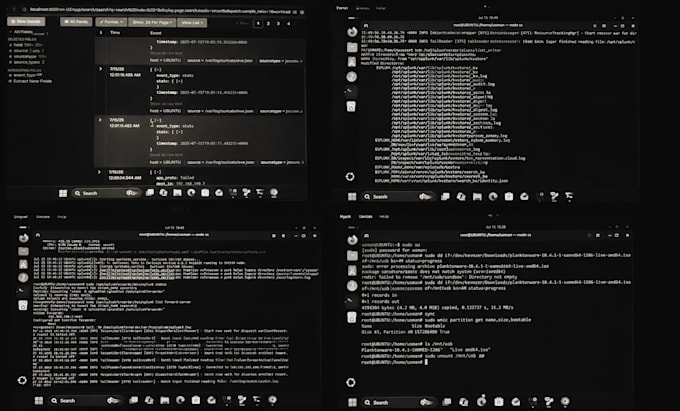Image resolution: width=680 pixels, height=411 pixels.
Task: Open terminal hamburger menu in top-right VM
Action: pyautogui.click(x=604, y=26)
